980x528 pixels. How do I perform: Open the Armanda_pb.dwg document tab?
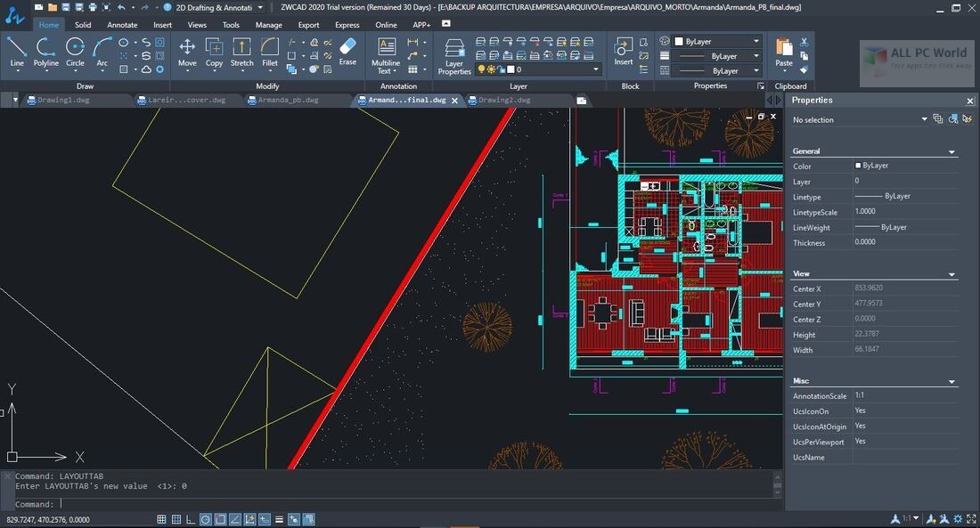tap(288, 101)
